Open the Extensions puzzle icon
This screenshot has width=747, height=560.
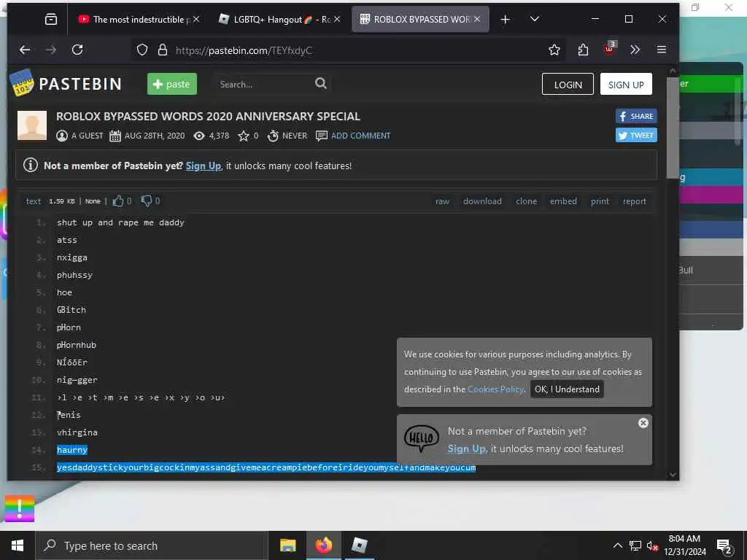(x=583, y=50)
